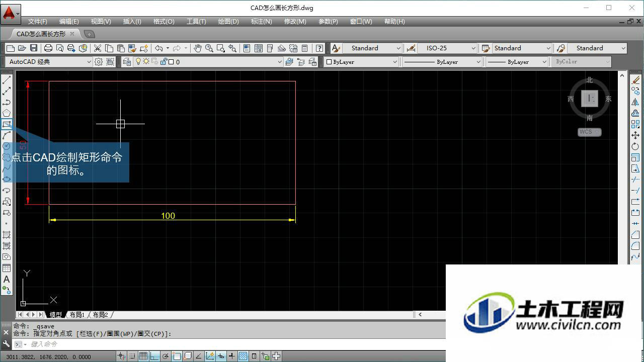Select the Chamfer tool

(635, 235)
